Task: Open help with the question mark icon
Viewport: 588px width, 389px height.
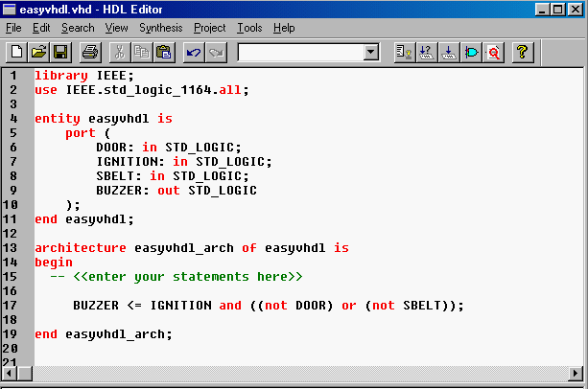Action: coord(523,51)
